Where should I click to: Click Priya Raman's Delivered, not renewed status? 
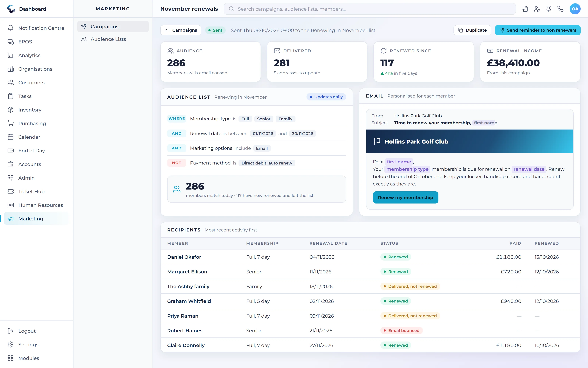point(410,316)
